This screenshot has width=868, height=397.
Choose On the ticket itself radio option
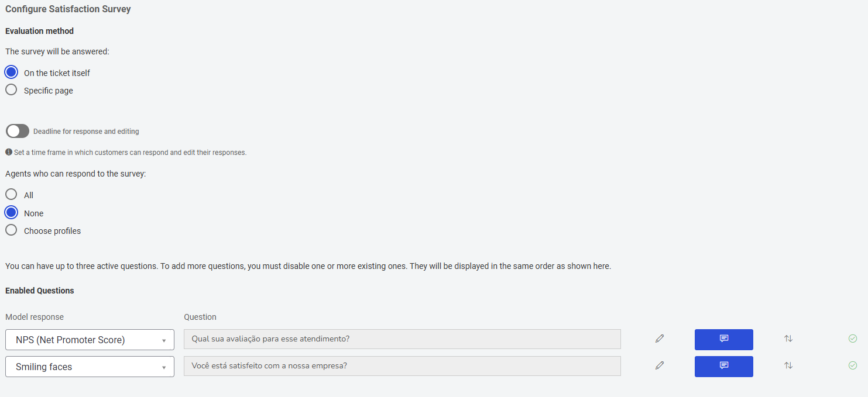tap(11, 73)
